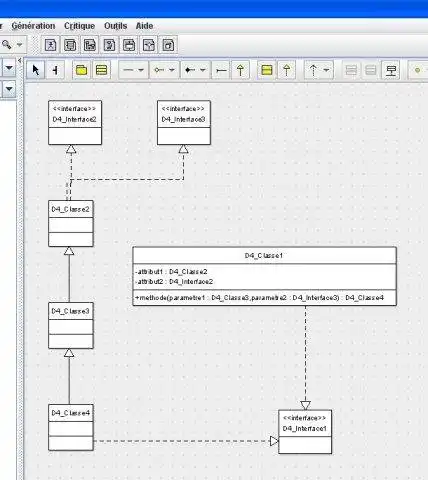This screenshot has width=428, height=480.
Task: Select the D4_Interface3 interface box
Action: click(184, 123)
